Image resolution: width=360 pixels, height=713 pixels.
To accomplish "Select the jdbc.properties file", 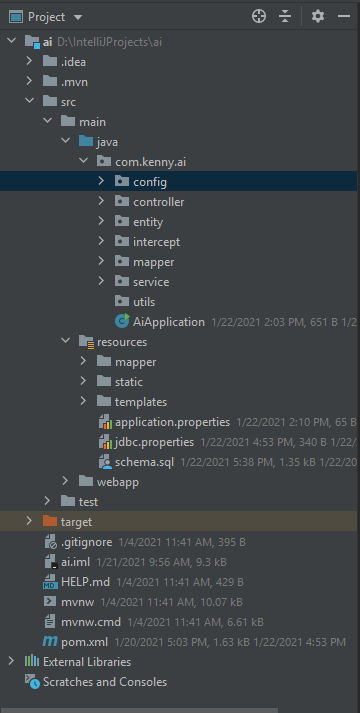I will coord(154,442).
